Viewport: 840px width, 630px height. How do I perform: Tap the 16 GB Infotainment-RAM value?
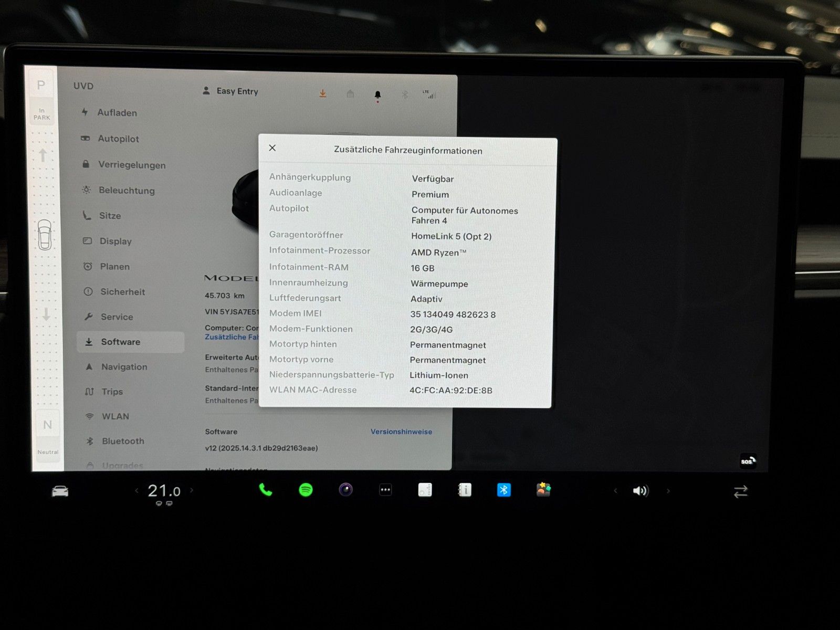coord(423,268)
